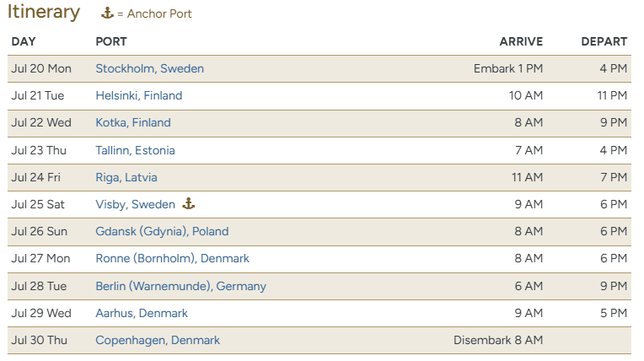Select the Jul 25 Sat row date
Viewport: 644px width, 361px height.
pos(38,204)
